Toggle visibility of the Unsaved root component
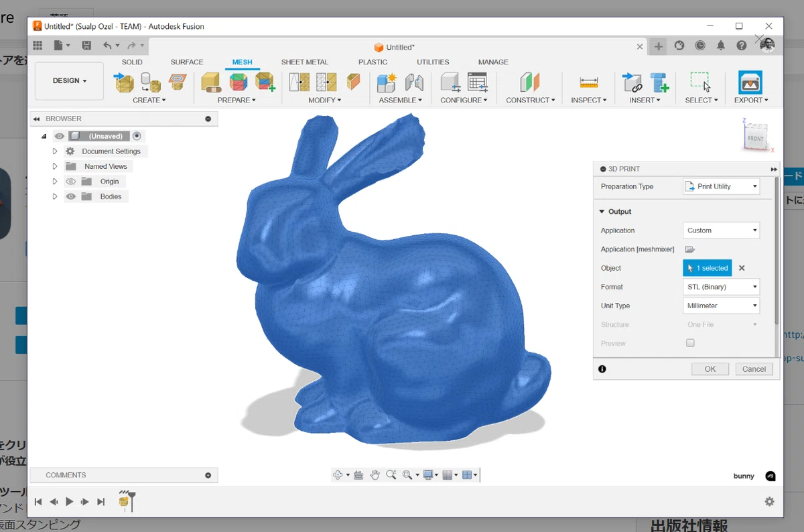 [x=59, y=136]
